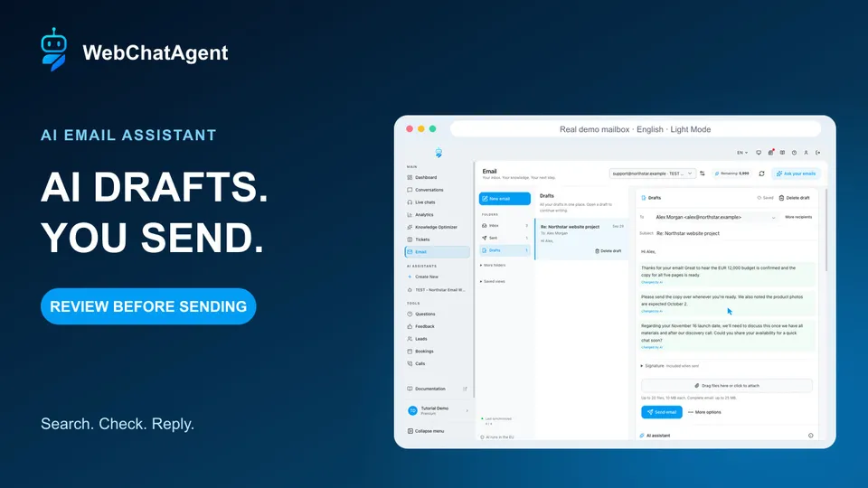
Task: Click the paragraph about EUR 12,000 budget
Action: point(726,275)
